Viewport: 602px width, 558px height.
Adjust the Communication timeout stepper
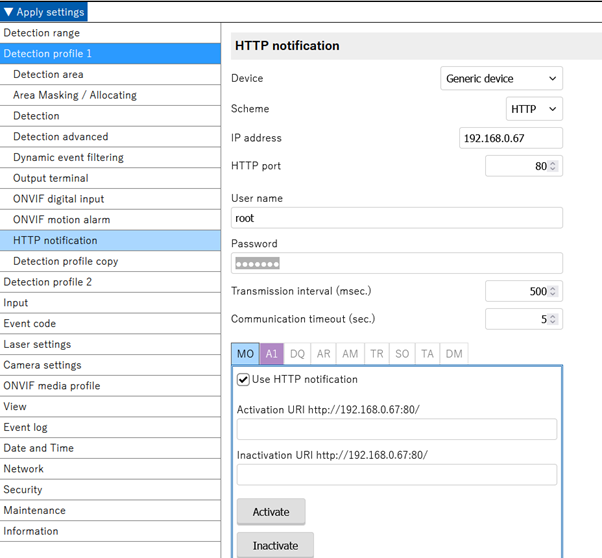point(554,320)
